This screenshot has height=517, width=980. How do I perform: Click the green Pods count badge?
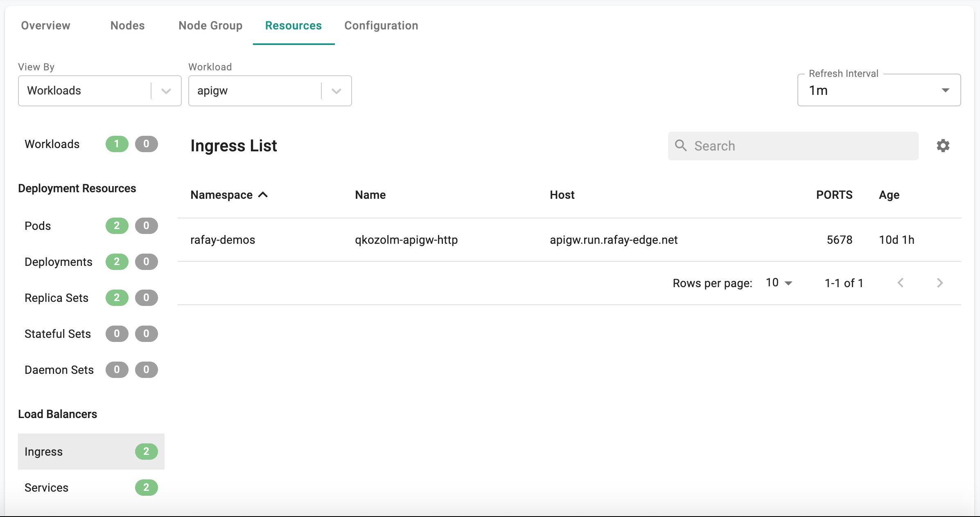[117, 226]
